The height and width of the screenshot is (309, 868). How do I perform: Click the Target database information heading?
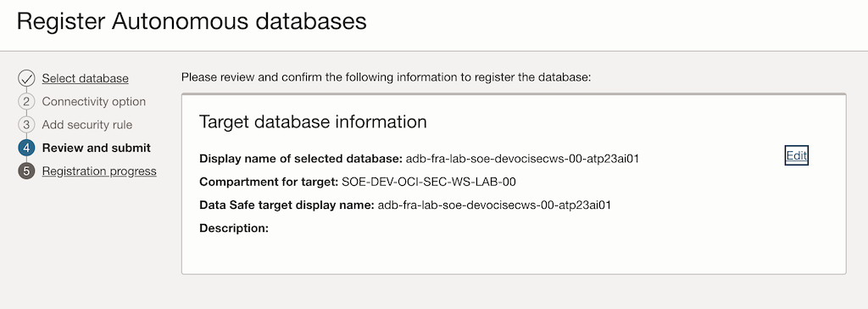click(x=313, y=122)
